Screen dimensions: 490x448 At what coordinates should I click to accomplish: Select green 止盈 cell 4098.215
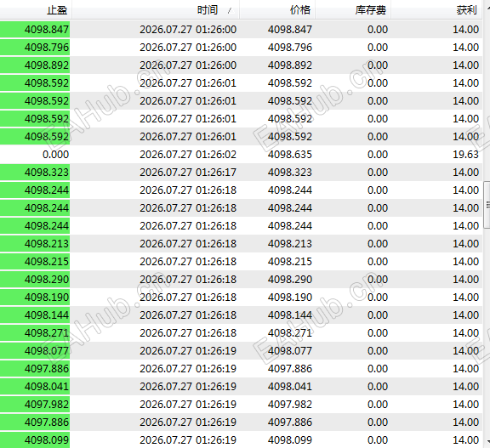pyautogui.click(x=35, y=261)
